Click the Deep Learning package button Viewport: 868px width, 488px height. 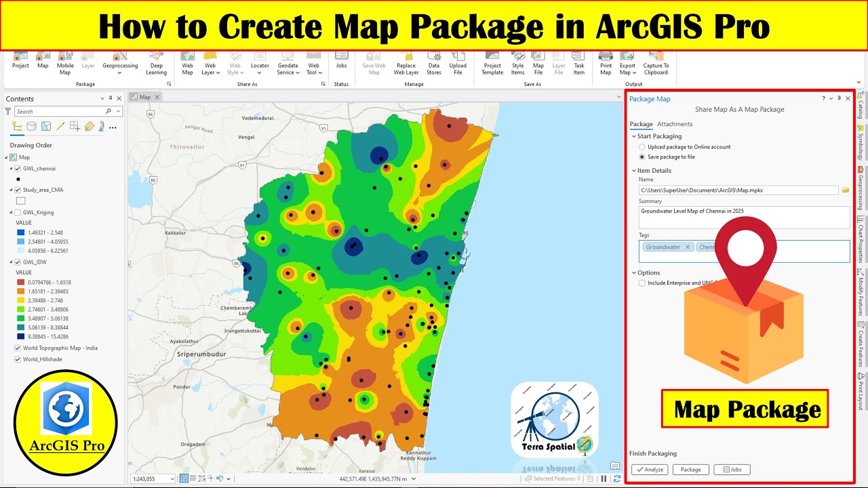[156, 63]
